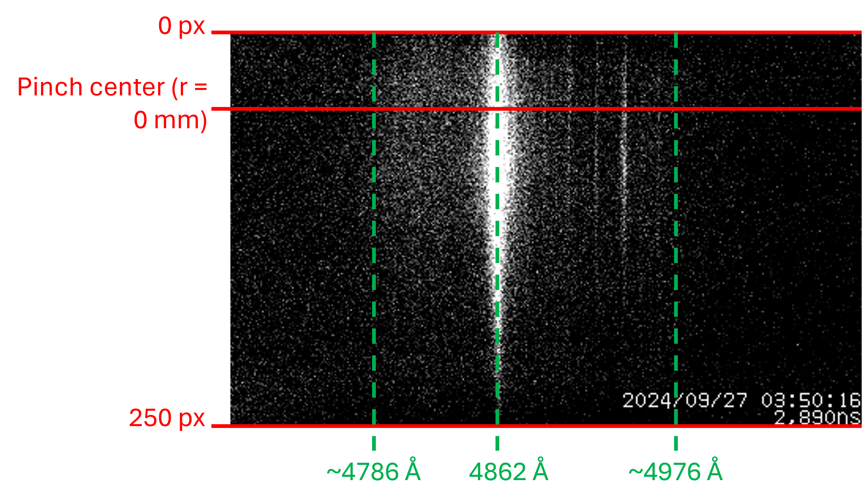Click green dash below image under 4862 Å
The height and width of the screenshot is (504, 862).
[x=497, y=443]
